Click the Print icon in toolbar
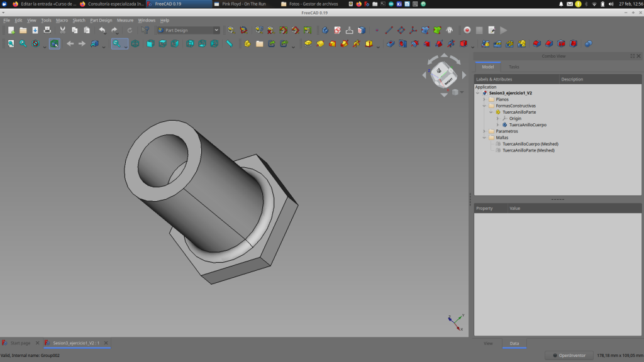Screen dimensions: 644x362 pos(47,30)
